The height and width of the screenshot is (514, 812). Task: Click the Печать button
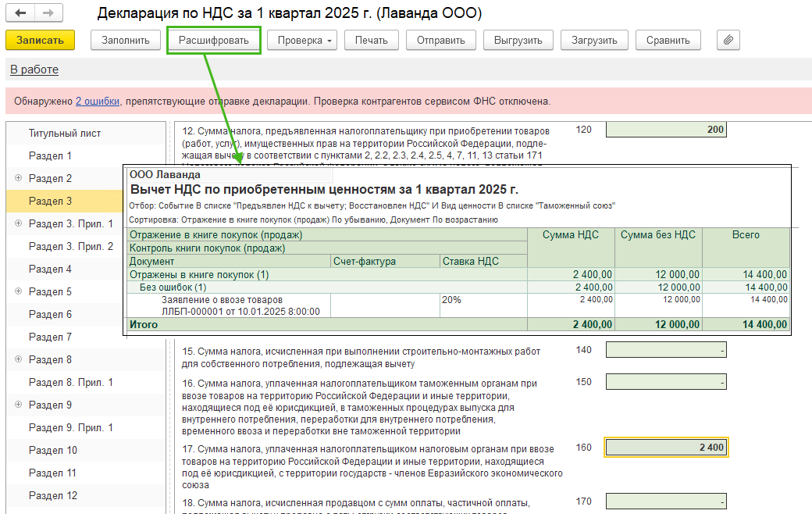click(x=372, y=40)
